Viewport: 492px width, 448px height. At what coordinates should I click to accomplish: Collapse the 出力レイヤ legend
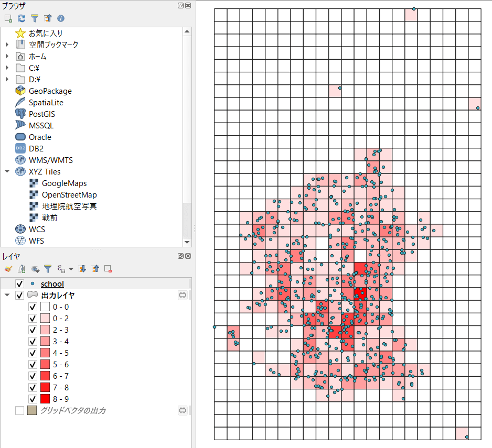(x=7, y=295)
